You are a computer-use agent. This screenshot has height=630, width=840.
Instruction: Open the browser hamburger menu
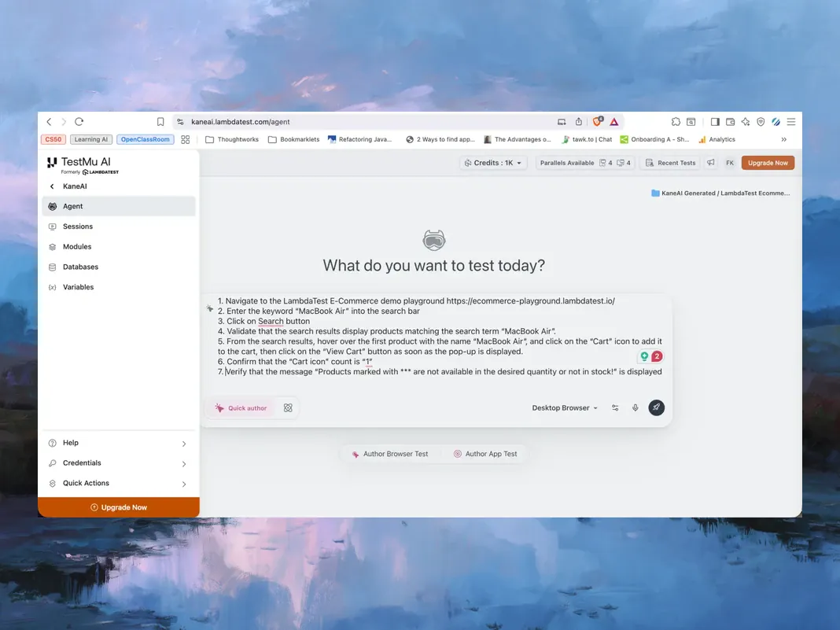[790, 122]
